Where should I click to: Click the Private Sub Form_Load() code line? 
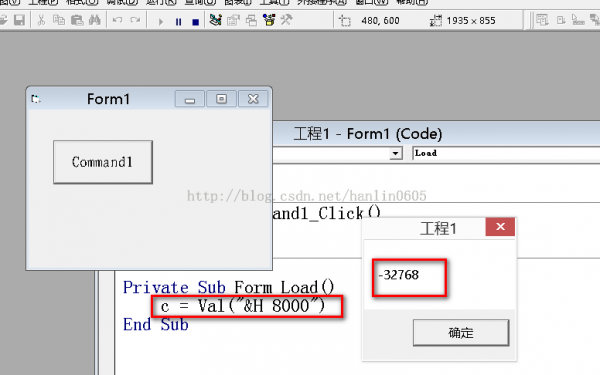click(x=228, y=287)
